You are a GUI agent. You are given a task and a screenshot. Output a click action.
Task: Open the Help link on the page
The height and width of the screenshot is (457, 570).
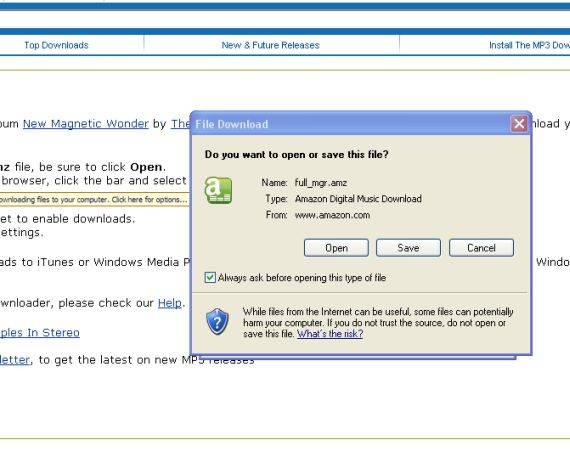tap(170, 303)
